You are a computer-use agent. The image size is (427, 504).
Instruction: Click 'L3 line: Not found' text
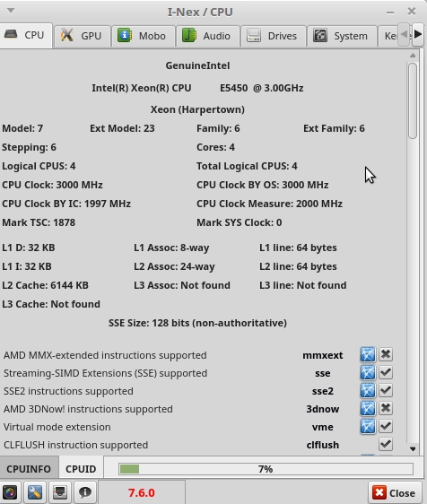click(x=303, y=285)
